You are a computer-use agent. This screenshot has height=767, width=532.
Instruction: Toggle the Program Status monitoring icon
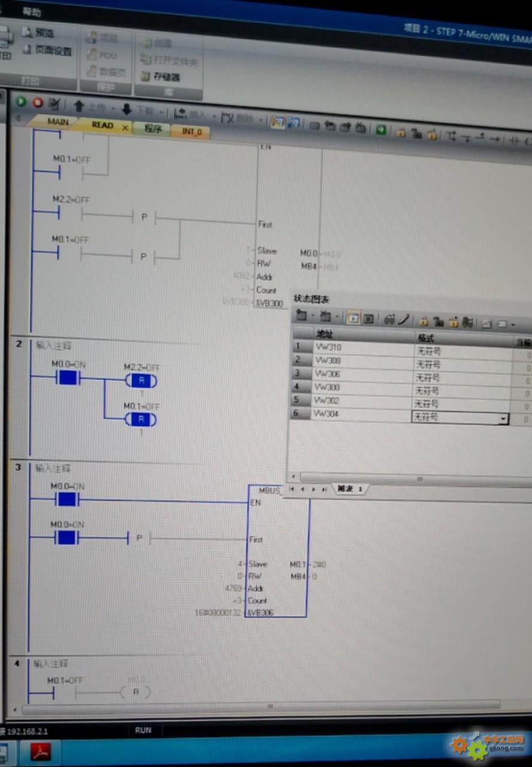(277, 122)
